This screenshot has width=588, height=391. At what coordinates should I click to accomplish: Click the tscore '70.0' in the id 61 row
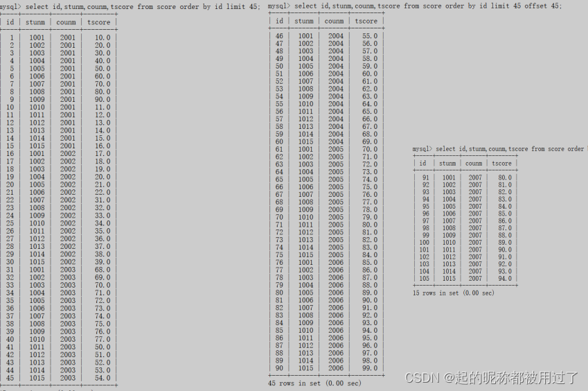coord(370,149)
